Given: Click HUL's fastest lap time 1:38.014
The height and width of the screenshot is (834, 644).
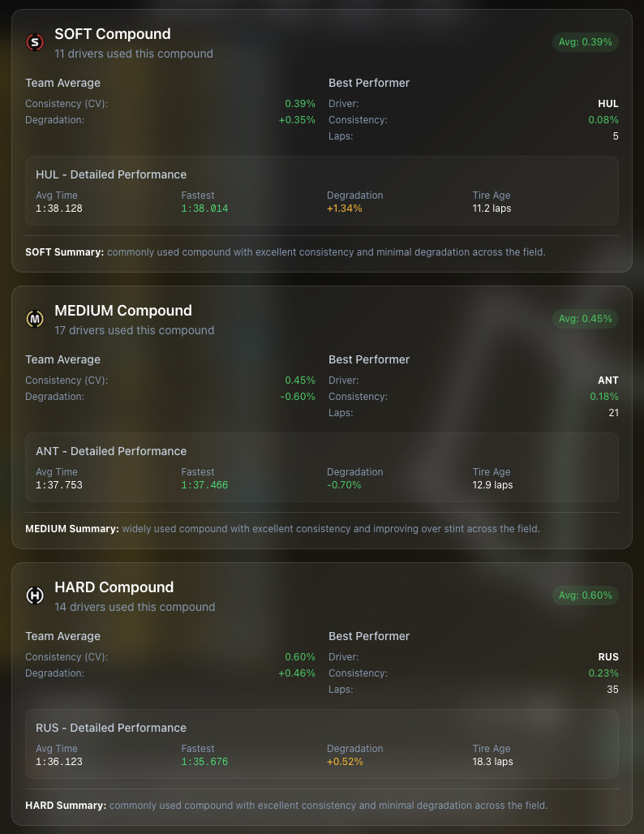Looking at the screenshot, I should [204, 208].
